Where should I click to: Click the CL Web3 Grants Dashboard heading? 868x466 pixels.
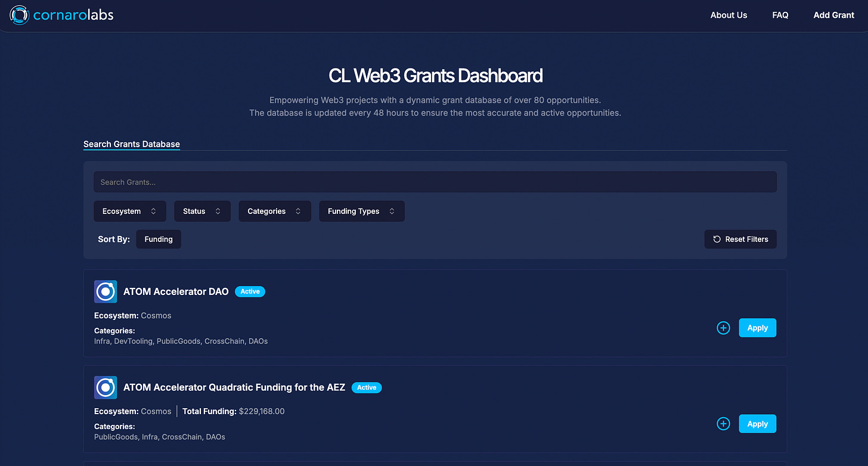tap(435, 76)
